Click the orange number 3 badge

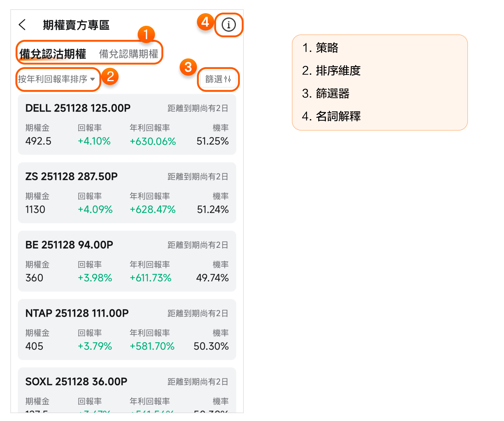pos(188,67)
